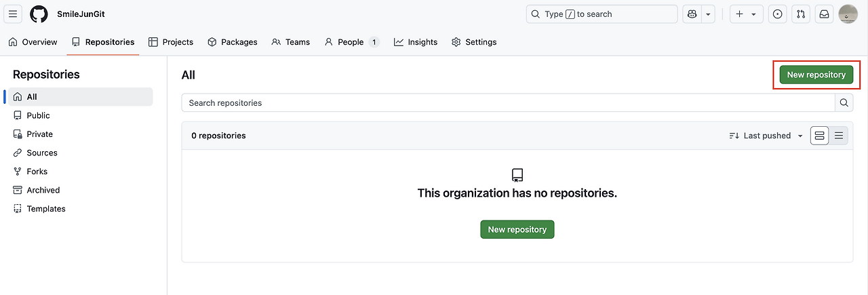Open the plus create-new dropdown
Viewport: 868px width, 295px height.
click(746, 14)
